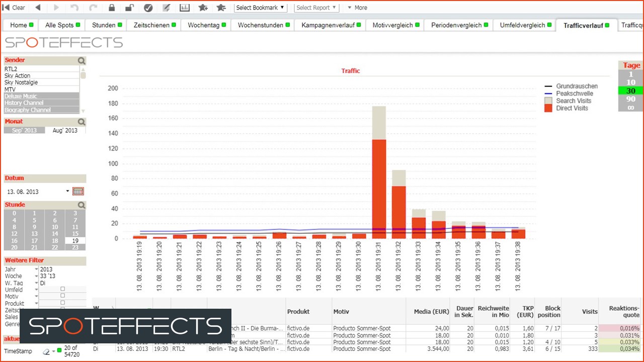This screenshot has height=362, width=644.
Task: Select RTL2 in Sender list
Action: pyautogui.click(x=42, y=69)
